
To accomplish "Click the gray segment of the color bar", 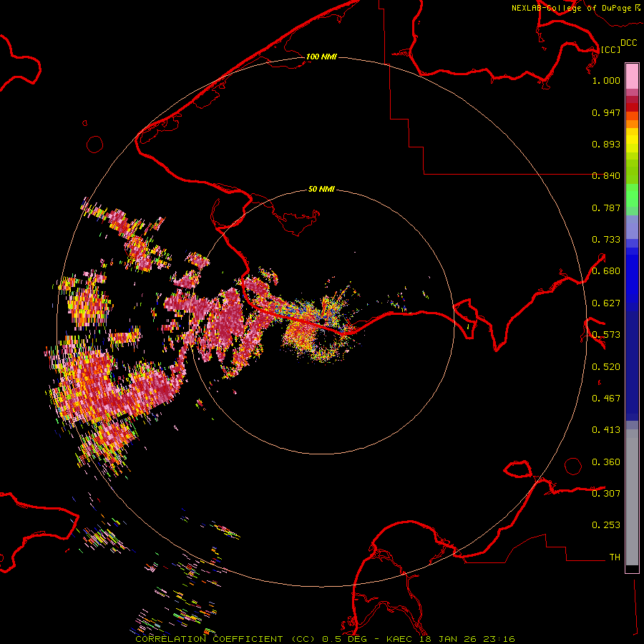I will pos(632,497).
